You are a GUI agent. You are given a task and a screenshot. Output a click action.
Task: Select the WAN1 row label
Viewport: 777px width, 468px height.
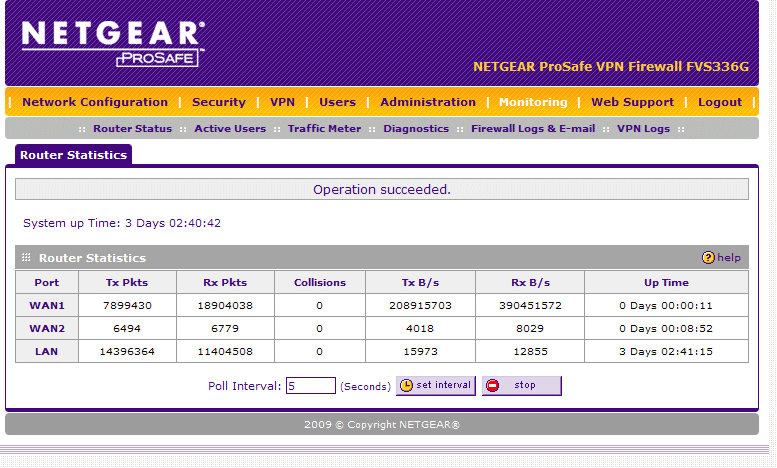click(x=47, y=305)
